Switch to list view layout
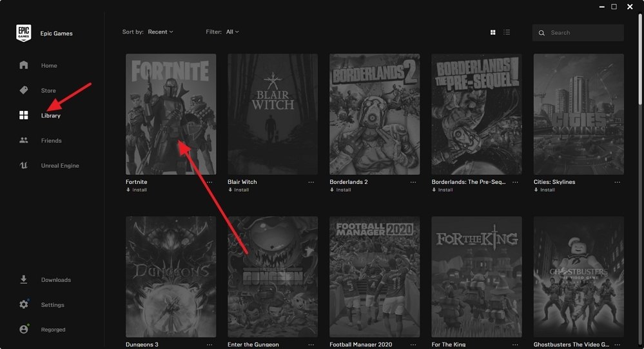 [507, 32]
